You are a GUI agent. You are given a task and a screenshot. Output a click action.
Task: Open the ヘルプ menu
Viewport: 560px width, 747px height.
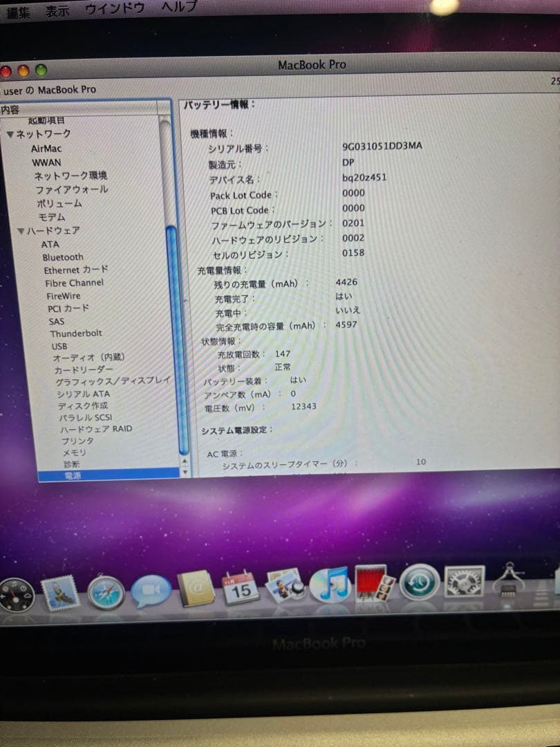coord(179,7)
